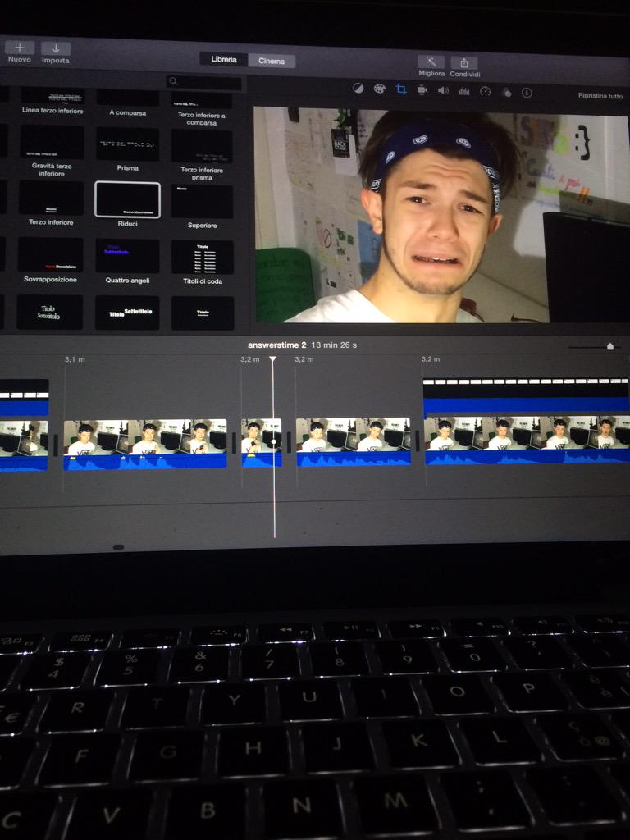
Task: Select the first 3,1 m timeline clip
Action: click(145, 445)
